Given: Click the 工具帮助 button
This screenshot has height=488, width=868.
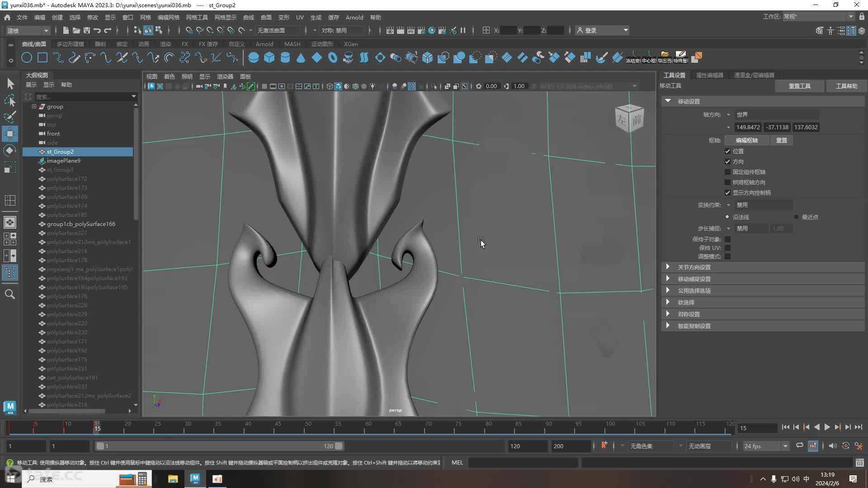Looking at the screenshot, I should pos(847,86).
